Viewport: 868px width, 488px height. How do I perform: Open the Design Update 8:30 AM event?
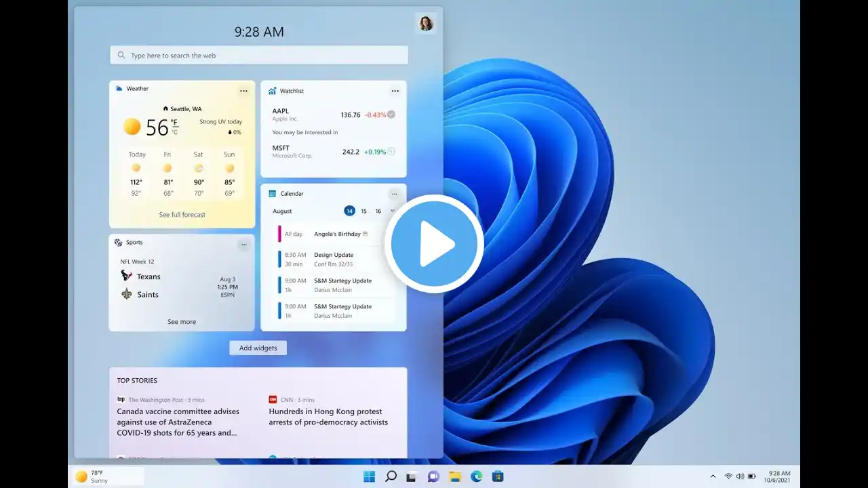tap(335, 260)
